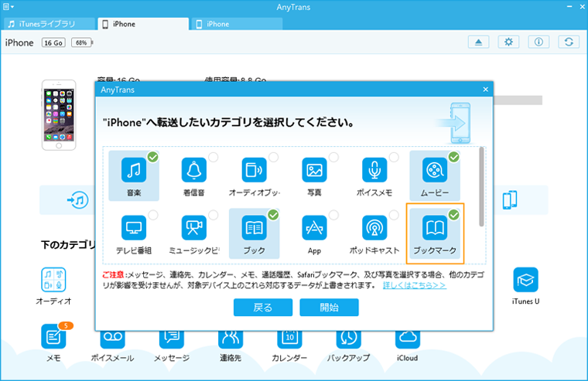This screenshot has height=381, width=588.
Task: Select the ポッドキャスト podcast icon
Action: 374,228
